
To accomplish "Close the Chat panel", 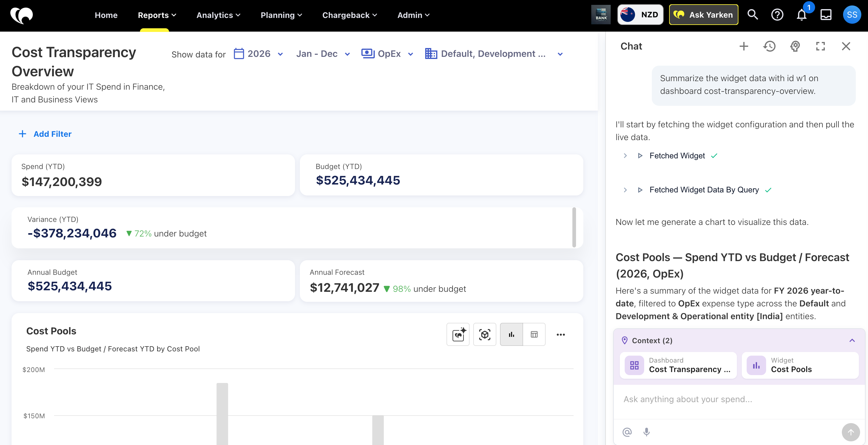I will click(x=846, y=46).
